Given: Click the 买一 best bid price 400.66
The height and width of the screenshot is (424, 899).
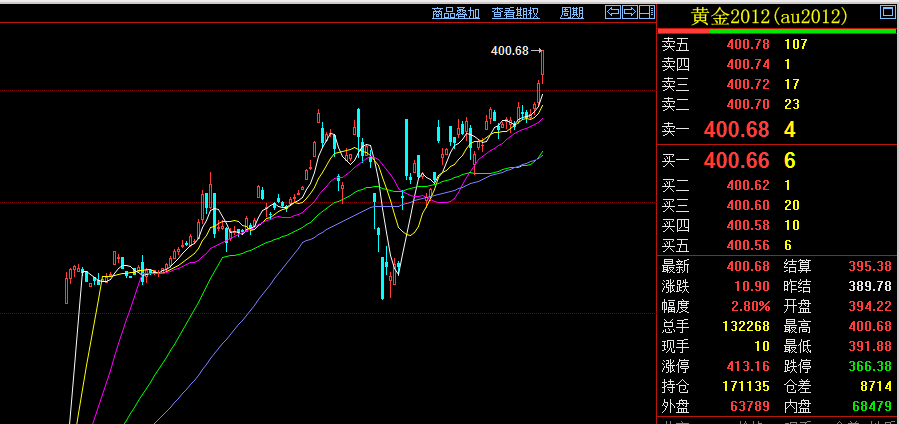Looking at the screenshot, I should pos(737,160).
